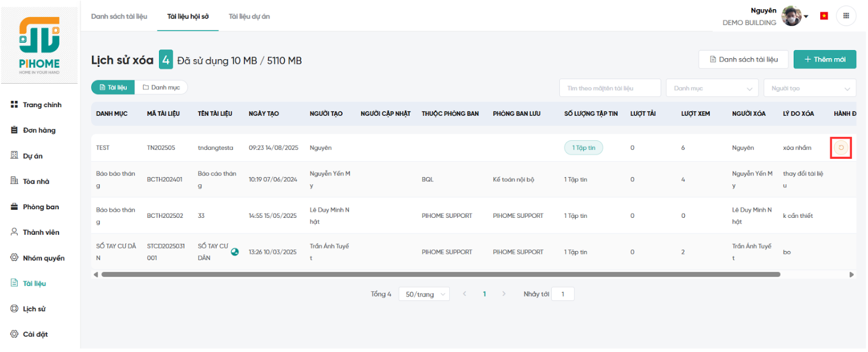Click the Thêm mới button
Screen dimensions: 868x352
[x=824, y=59]
